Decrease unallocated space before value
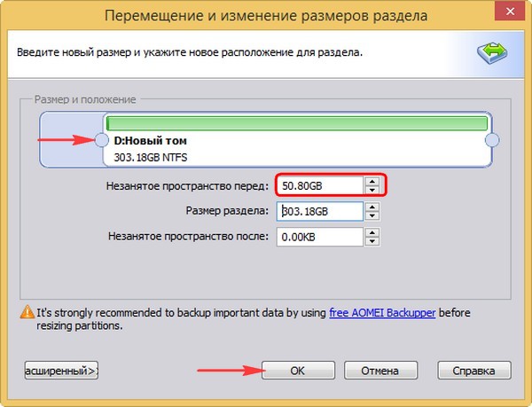 [372, 190]
